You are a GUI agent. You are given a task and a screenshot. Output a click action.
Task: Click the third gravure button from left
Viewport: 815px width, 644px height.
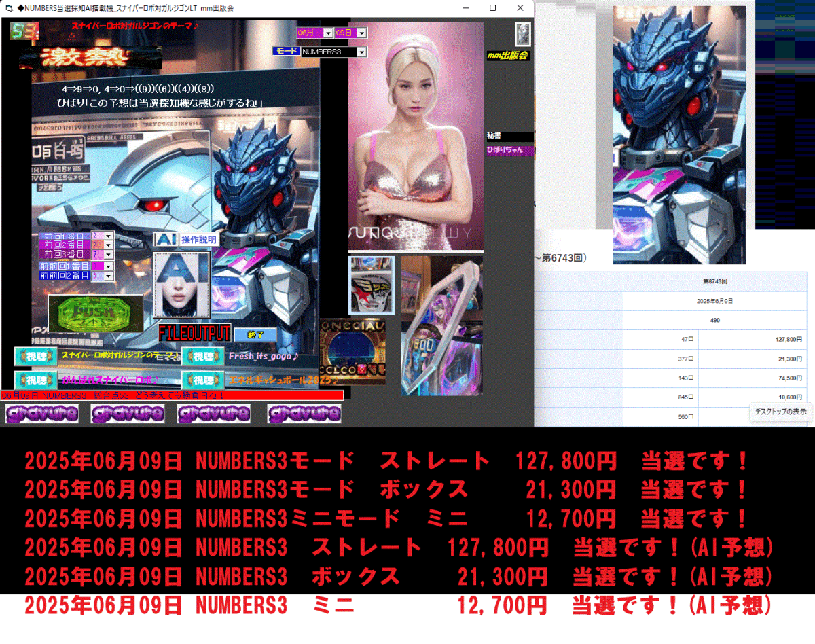(x=213, y=413)
